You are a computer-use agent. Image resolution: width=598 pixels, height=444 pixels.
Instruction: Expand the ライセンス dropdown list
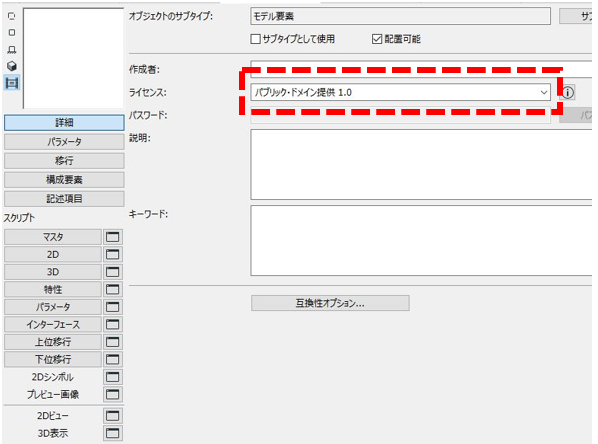[400, 92]
